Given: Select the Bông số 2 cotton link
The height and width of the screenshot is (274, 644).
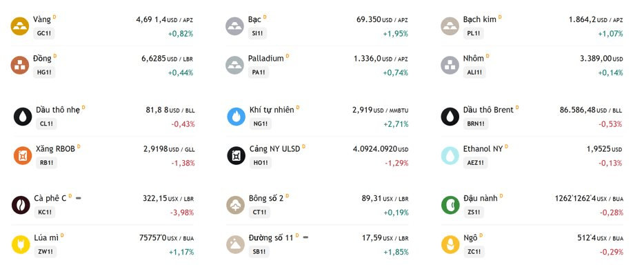Looking at the screenshot, I should coord(265,198).
